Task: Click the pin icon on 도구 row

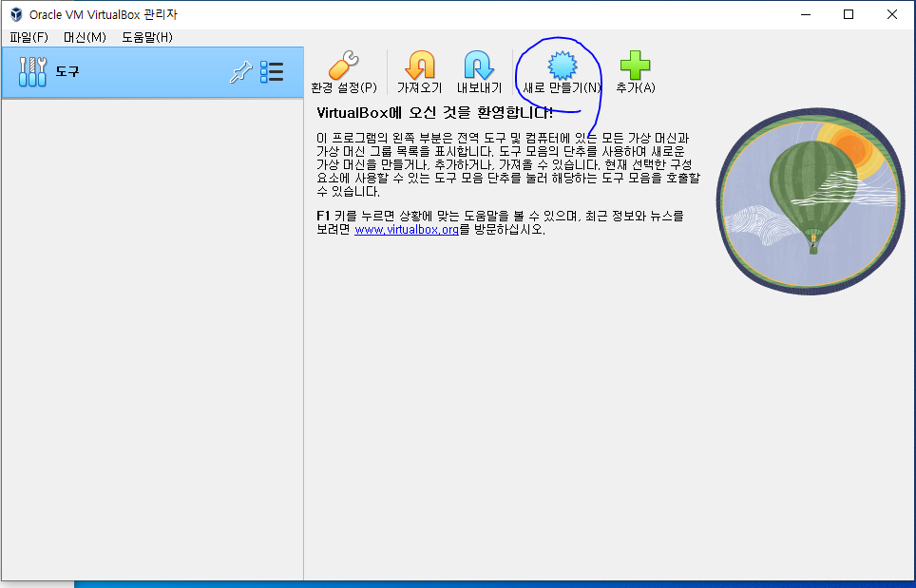Action: coord(240,72)
